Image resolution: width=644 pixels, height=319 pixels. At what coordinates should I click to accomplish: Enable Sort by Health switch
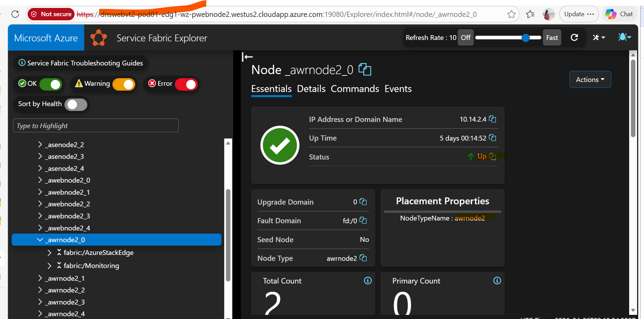[76, 104]
